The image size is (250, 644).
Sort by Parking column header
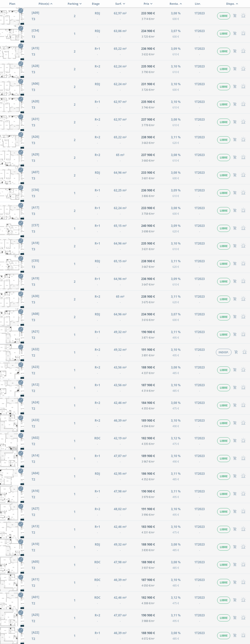(x=74, y=4)
